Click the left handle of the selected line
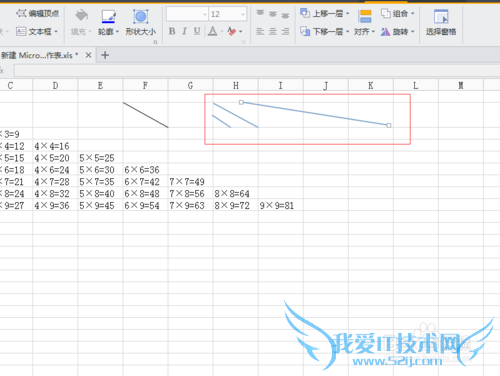The image size is (500, 376). tap(241, 102)
